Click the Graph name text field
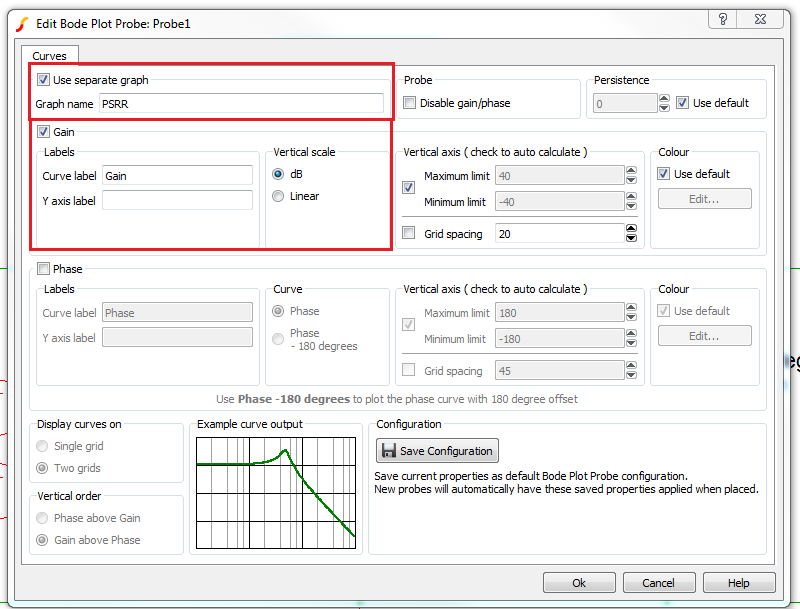Screen dimensions: 800x609 tap(240, 104)
